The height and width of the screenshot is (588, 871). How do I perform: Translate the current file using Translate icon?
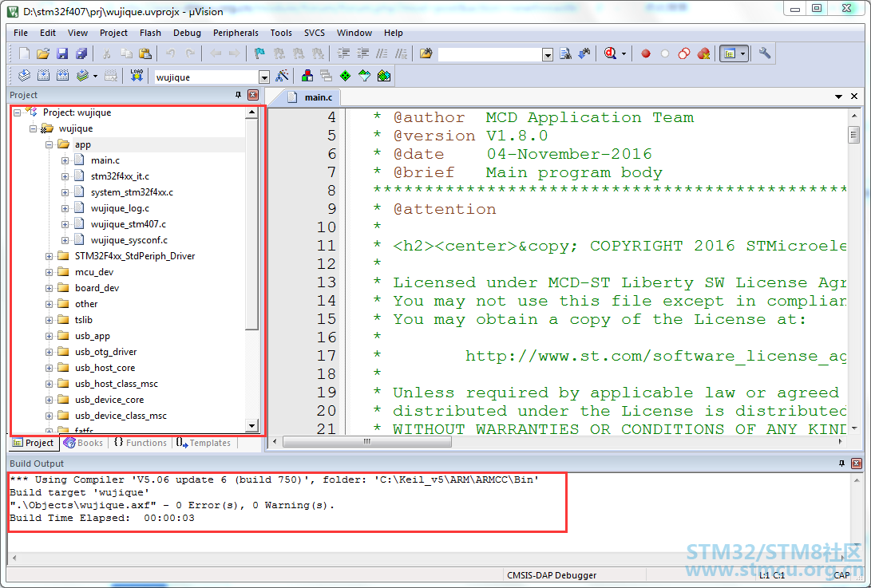coord(24,76)
